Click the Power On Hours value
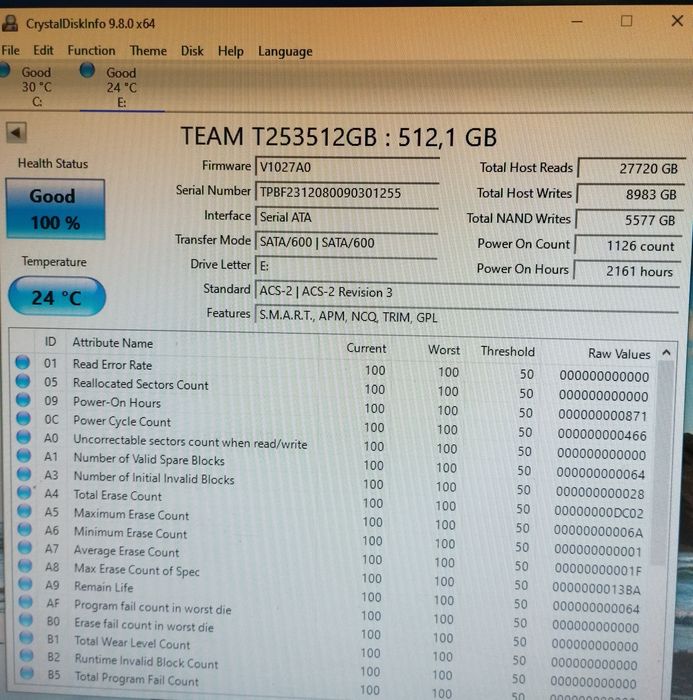Screen dimensions: 693x700 [627, 271]
